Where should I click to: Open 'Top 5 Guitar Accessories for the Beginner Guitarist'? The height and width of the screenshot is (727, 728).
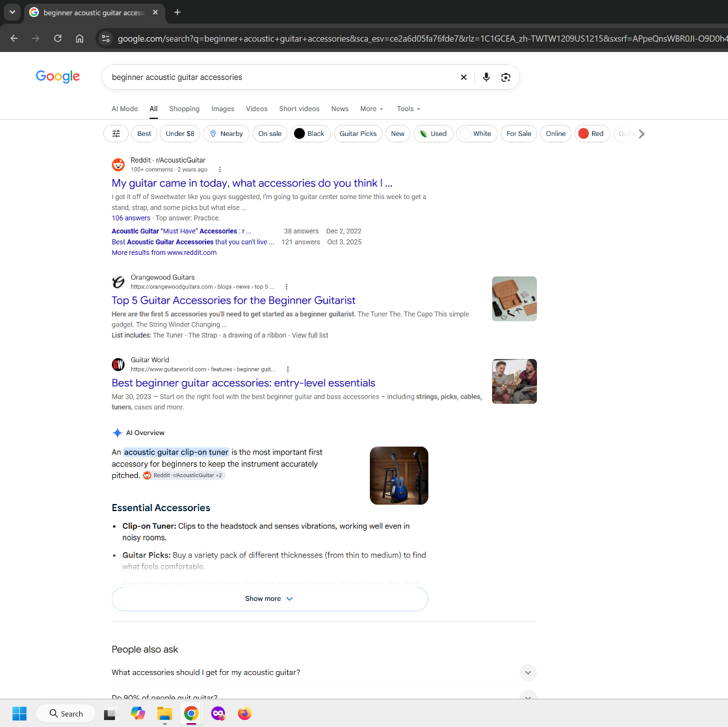(233, 300)
